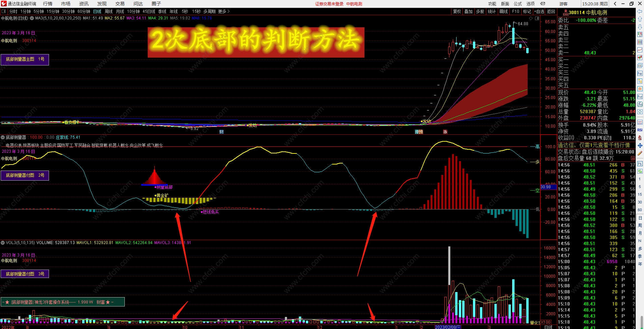Viewport: 644px width, 329px height.
Task: Open the candlestick chart icon in sidebar
Action: coord(640,58)
